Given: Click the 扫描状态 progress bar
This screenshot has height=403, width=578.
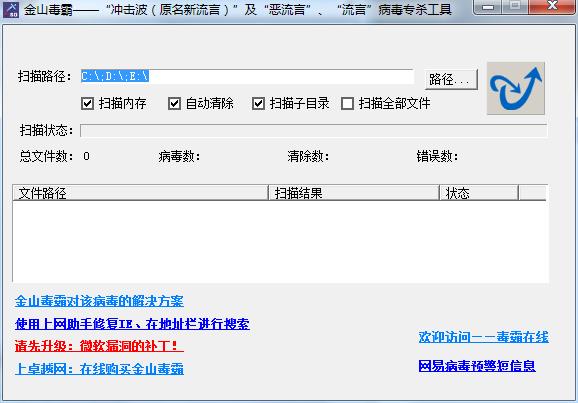Looking at the screenshot, I should pos(314,131).
